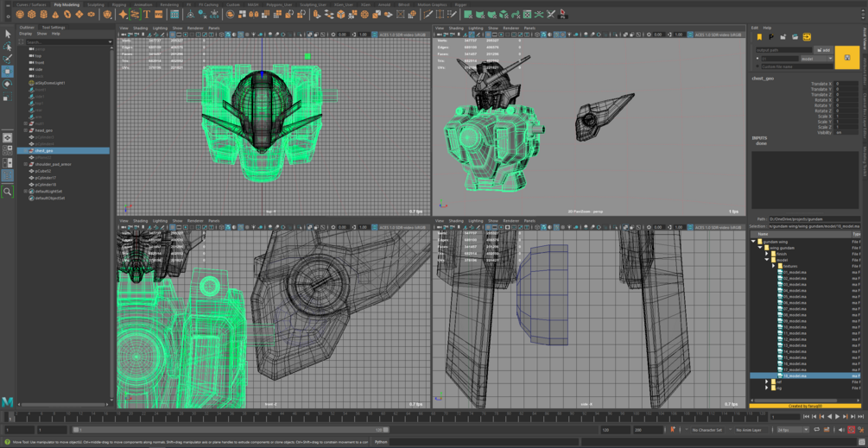This screenshot has height=448, width=868.
Task: Activate the Move tool in the toolbox
Action: coord(7,72)
